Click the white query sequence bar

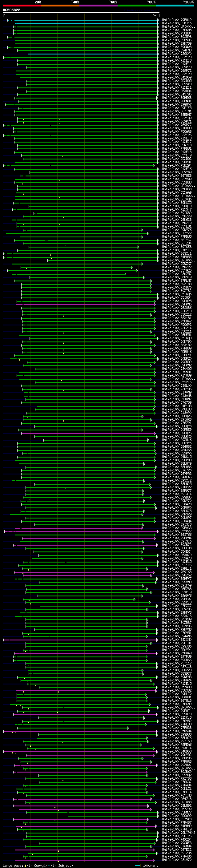point(81,12)
